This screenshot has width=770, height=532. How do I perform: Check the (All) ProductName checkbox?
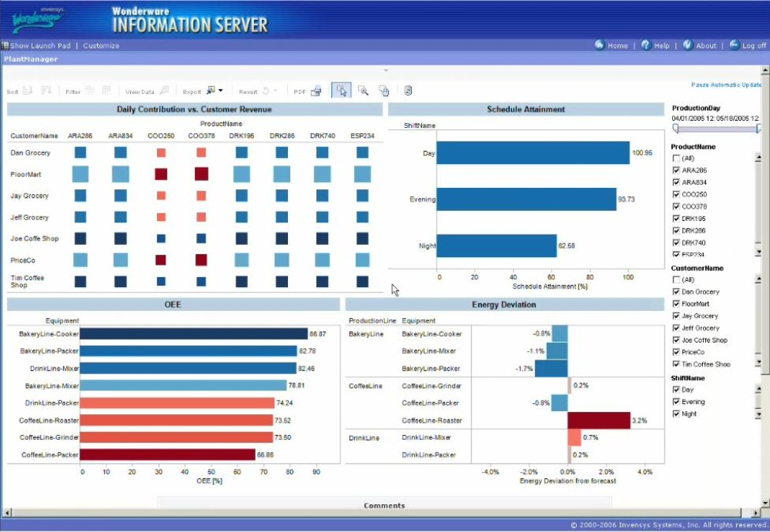[x=675, y=159]
